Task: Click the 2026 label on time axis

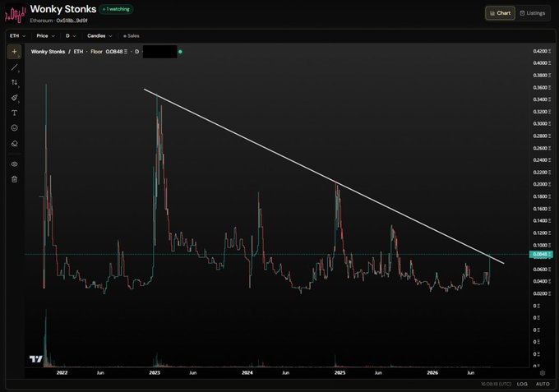Action: click(x=432, y=373)
